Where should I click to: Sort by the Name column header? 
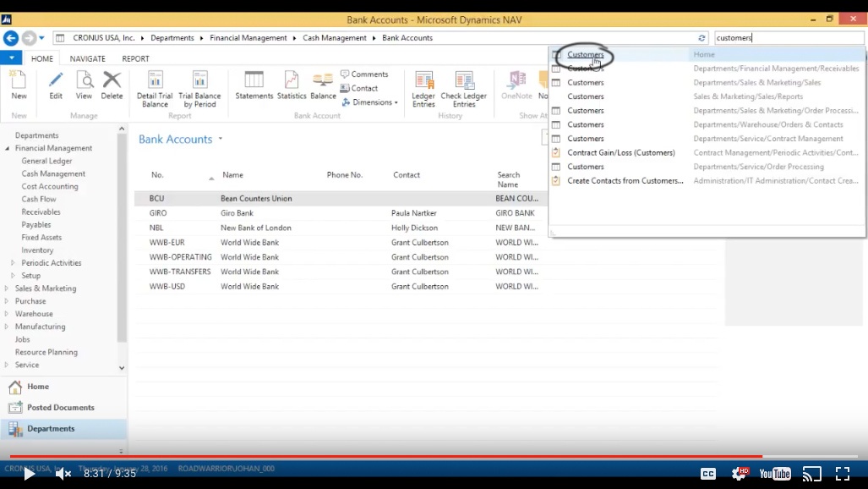[x=232, y=174]
